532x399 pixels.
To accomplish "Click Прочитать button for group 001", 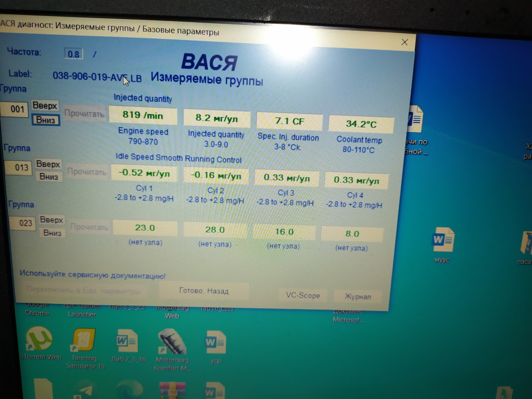I will tap(84, 114).
